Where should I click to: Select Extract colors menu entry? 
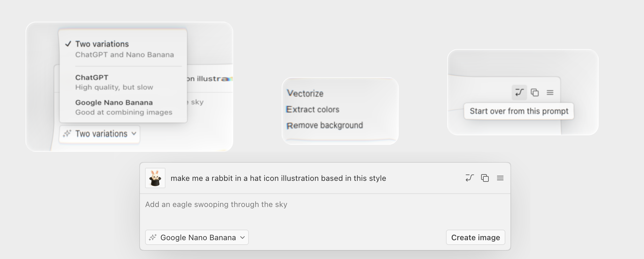pyautogui.click(x=313, y=109)
